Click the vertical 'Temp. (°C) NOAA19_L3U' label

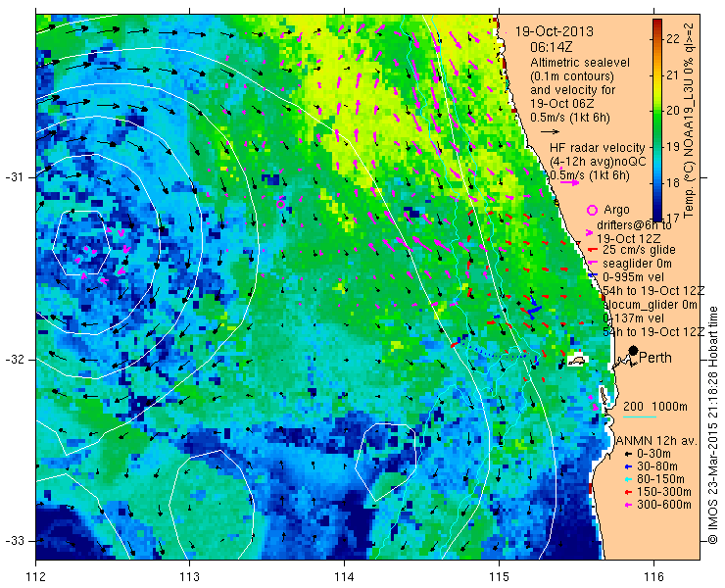[689, 120]
